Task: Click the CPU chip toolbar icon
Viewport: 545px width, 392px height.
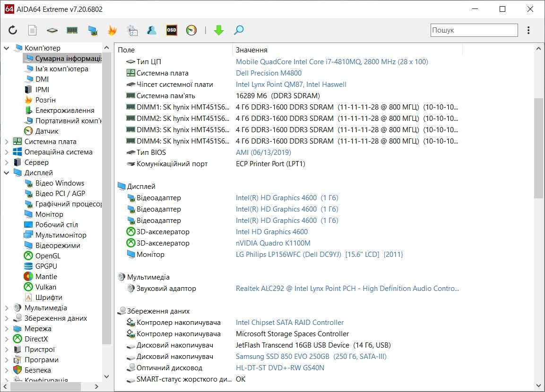Action: [52, 31]
